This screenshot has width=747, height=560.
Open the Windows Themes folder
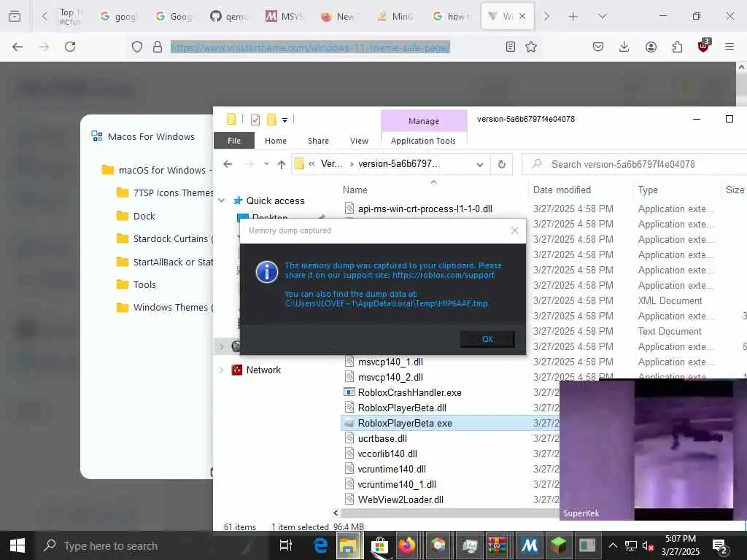coord(165,307)
